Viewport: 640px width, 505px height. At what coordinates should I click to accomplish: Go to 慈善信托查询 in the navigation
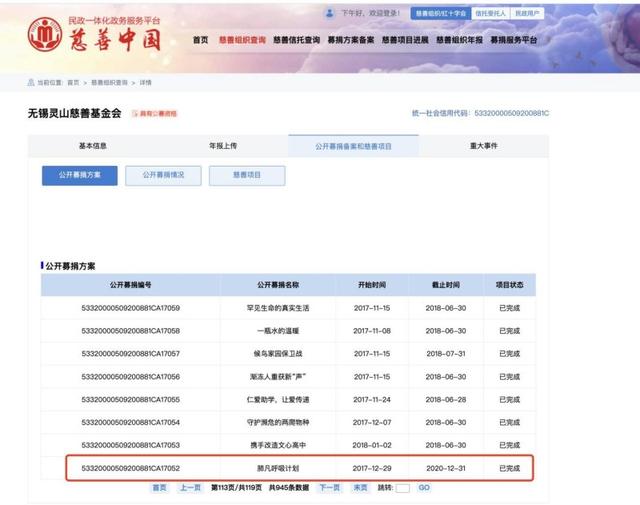click(296, 40)
